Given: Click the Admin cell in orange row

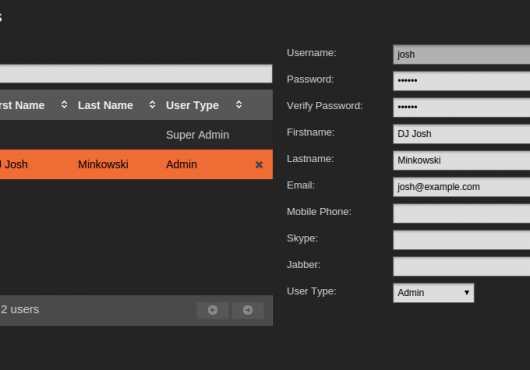Looking at the screenshot, I should click(x=182, y=165).
